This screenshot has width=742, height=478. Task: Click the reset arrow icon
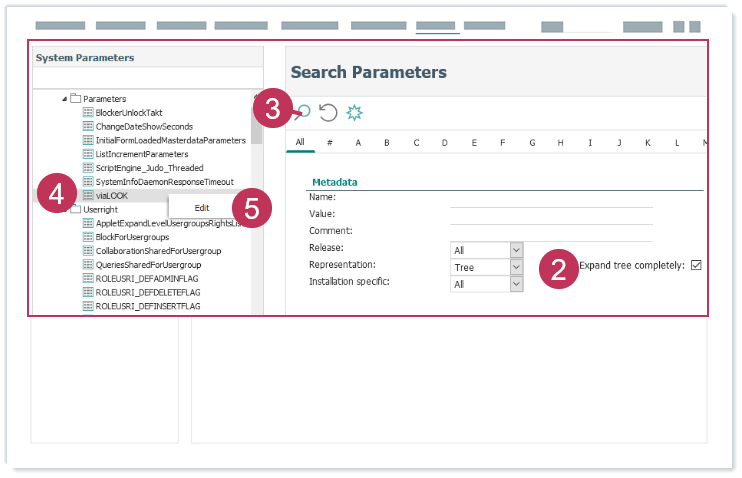pyautogui.click(x=328, y=113)
